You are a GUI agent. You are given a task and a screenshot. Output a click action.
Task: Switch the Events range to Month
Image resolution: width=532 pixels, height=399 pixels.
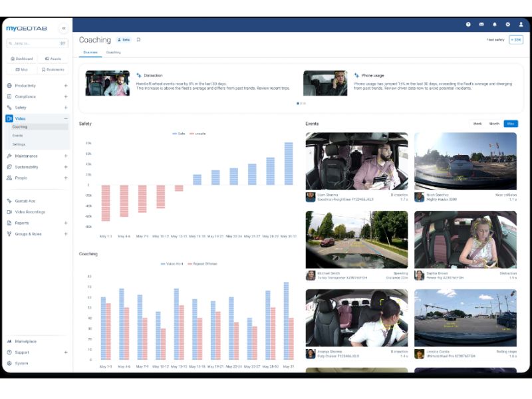[x=494, y=124]
